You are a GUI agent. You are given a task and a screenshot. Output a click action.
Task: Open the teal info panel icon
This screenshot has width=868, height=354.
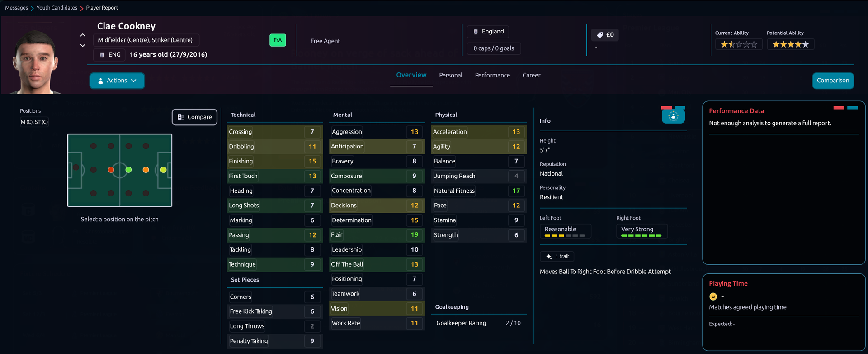(673, 116)
